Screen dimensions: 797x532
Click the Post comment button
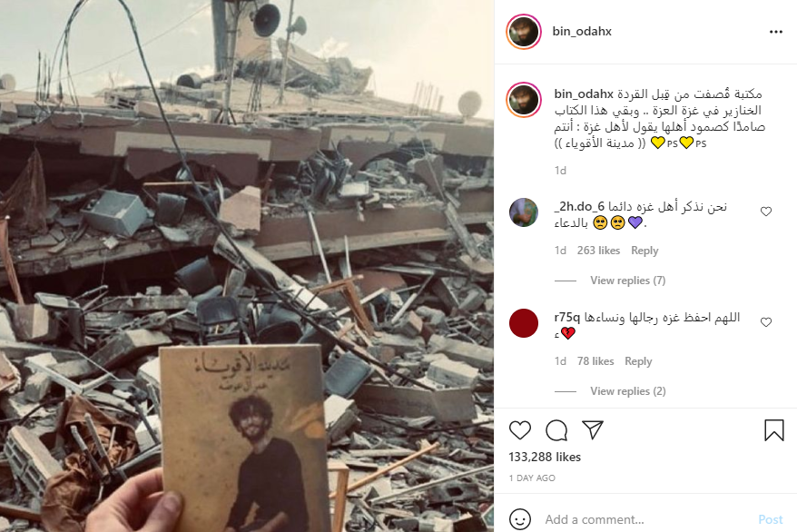tap(771, 519)
